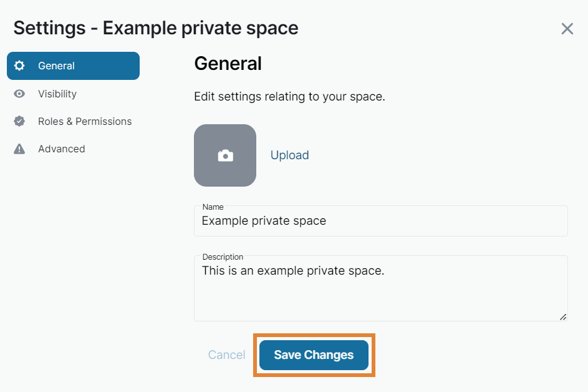Click the shield icon for Roles & Permissions

19,121
